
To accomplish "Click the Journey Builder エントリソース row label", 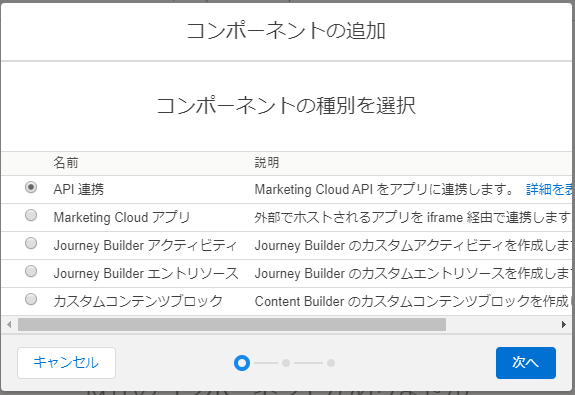I will tap(146, 274).
